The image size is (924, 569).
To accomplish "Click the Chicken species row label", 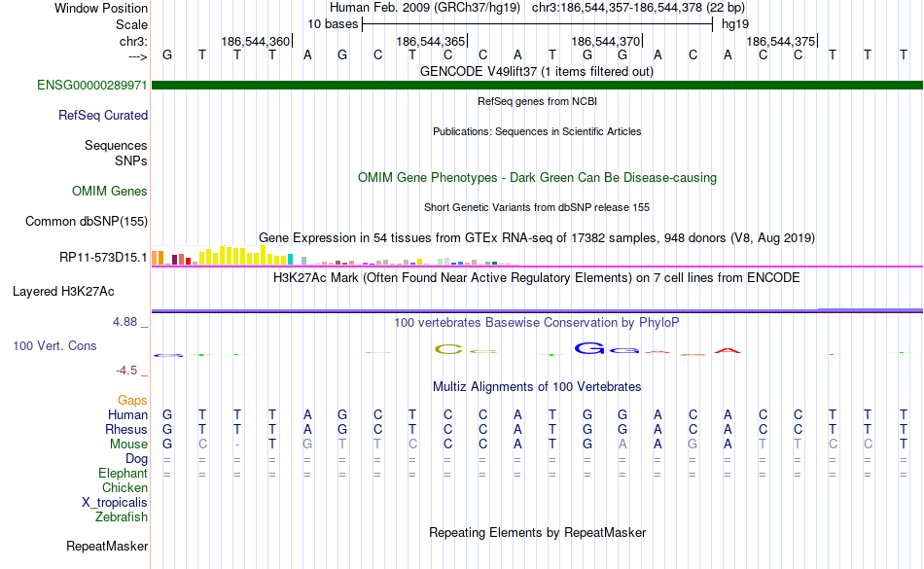I will tap(124, 487).
